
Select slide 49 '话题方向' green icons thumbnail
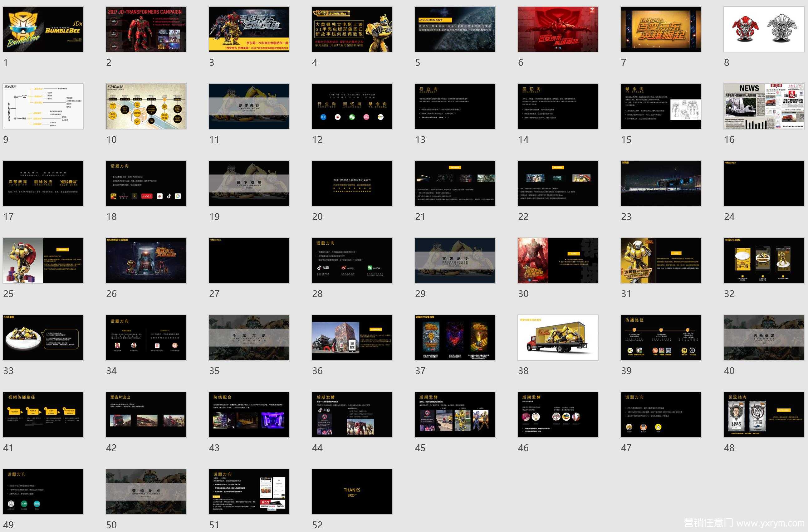pos(43,492)
